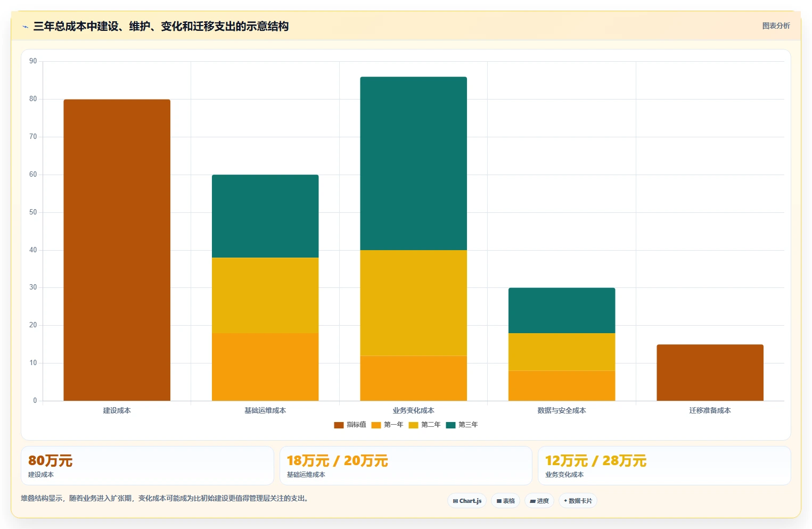Click the 迁移准备成本 x-axis label
812x529 pixels.
(710, 410)
